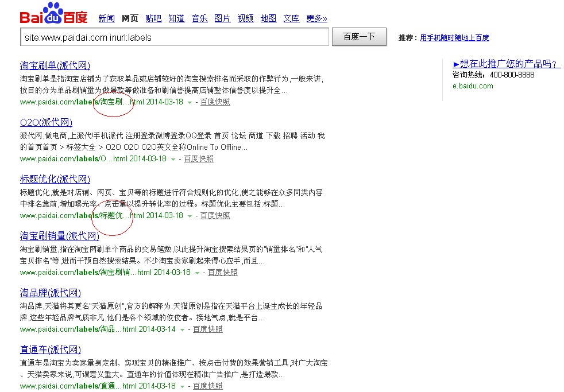Click the 百度一下 search button

(359, 37)
